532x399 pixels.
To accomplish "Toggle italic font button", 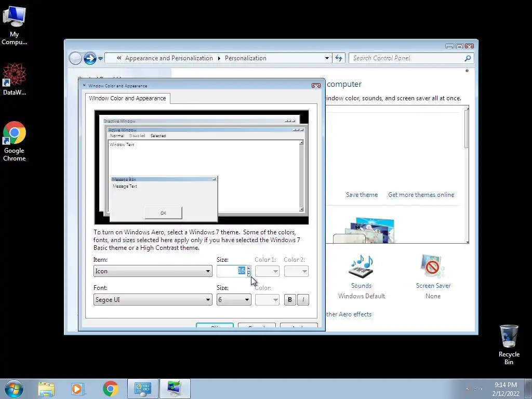I will [x=303, y=300].
